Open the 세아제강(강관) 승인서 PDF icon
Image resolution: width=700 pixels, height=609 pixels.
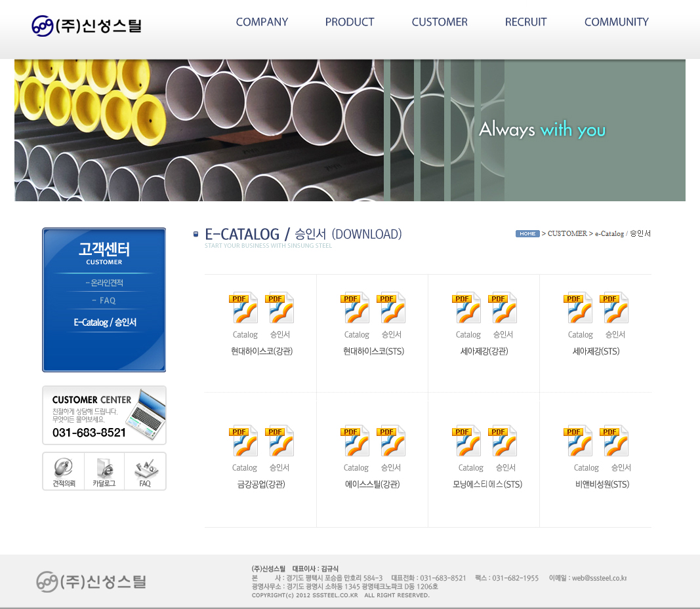(503, 308)
